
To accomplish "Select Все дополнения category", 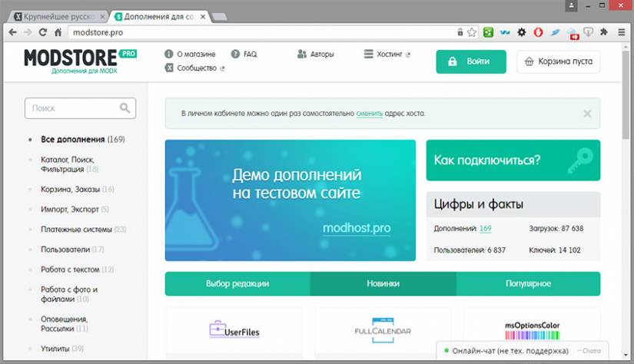I will click(x=83, y=139).
